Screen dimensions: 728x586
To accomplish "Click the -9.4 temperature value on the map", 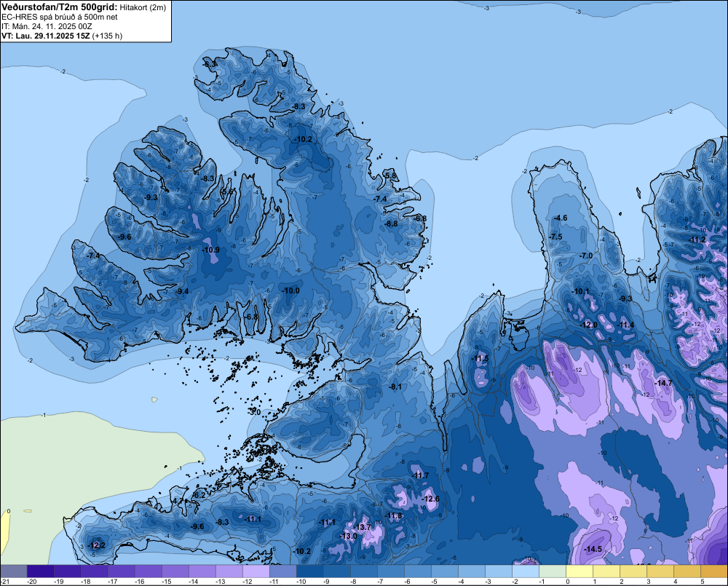I will coord(183,292).
